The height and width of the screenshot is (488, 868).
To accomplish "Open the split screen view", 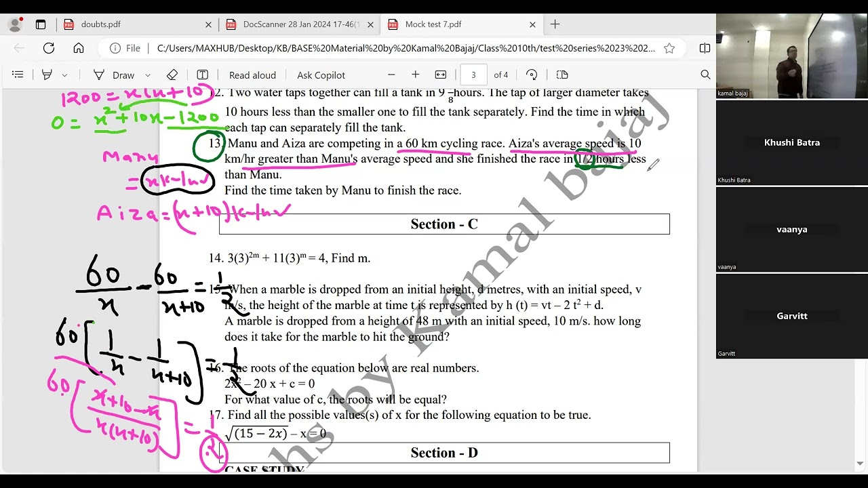I will (705, 48).
